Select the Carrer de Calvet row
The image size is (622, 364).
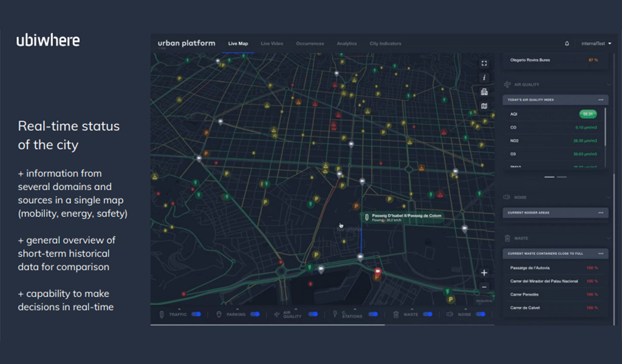click(554, 308)
